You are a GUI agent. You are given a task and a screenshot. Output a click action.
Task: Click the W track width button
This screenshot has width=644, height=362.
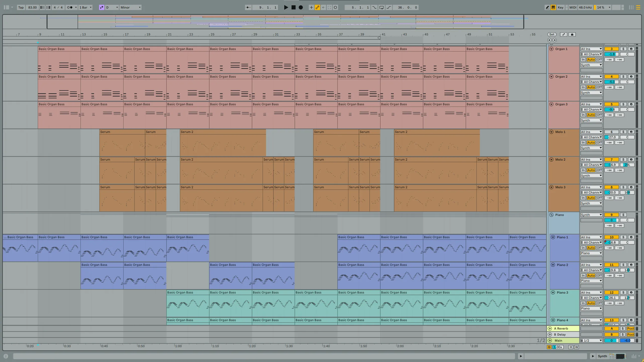click(576, 347)
